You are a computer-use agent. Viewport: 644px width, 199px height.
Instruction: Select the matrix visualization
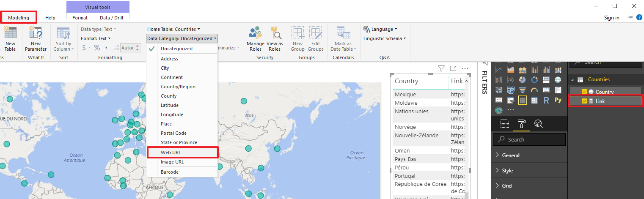pos(534,100)
